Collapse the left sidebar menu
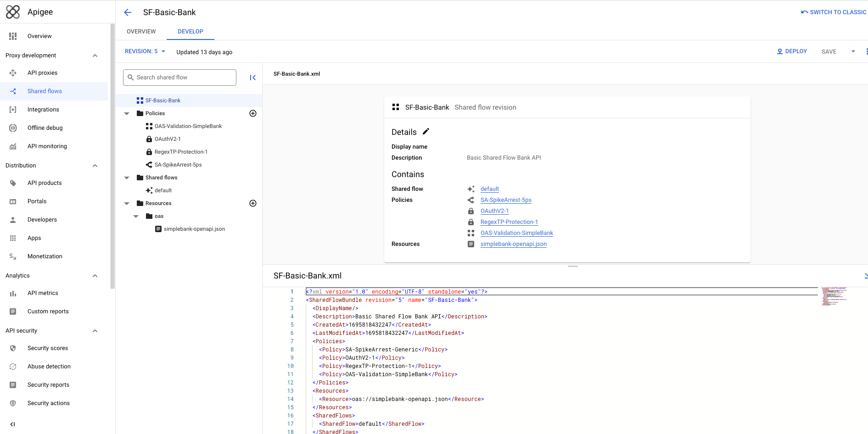 coord(12,424)
